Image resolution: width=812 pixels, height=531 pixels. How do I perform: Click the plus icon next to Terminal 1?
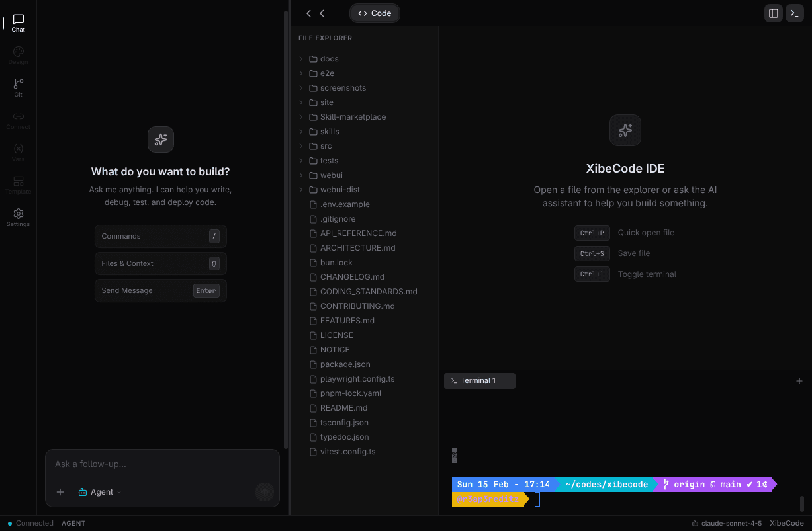point(799,380)
